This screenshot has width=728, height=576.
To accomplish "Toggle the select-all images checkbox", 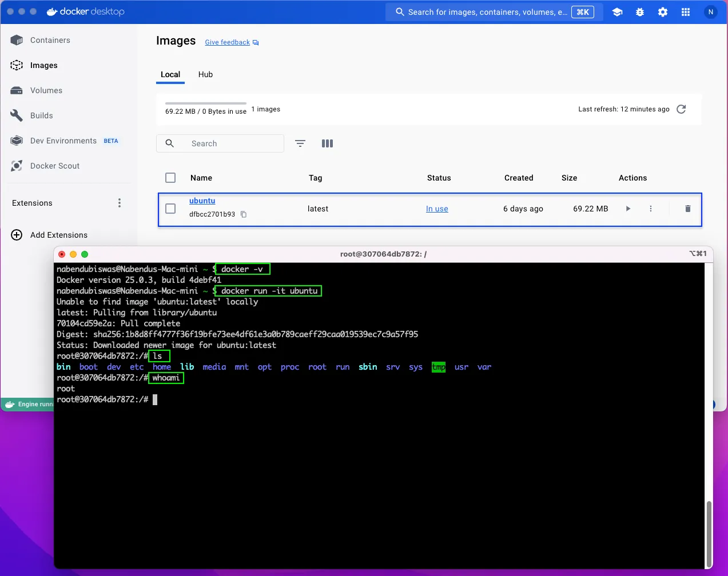I will [x=170, y=178].
